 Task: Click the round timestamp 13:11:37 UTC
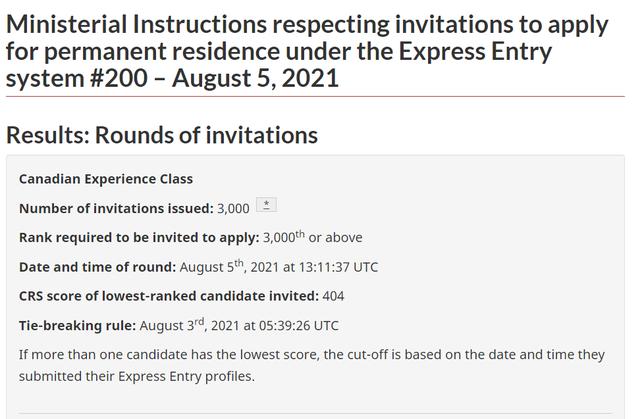click(x=335, y=267)
